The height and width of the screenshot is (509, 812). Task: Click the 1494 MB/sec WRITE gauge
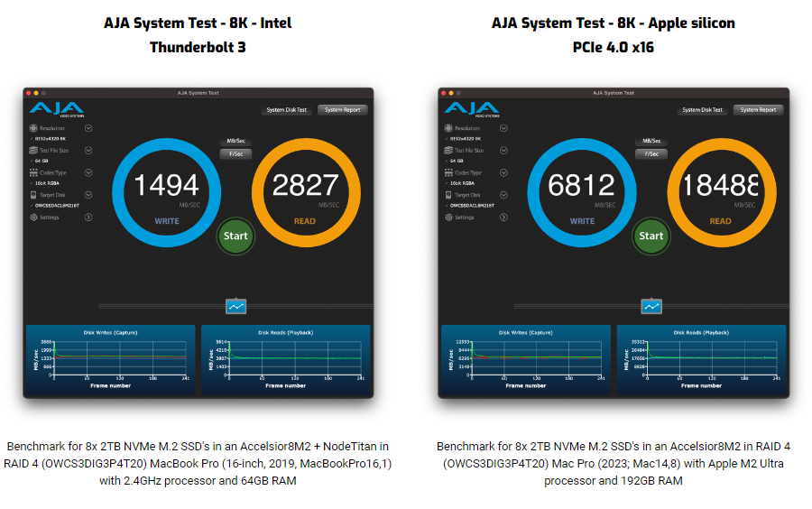click(167, 192)
